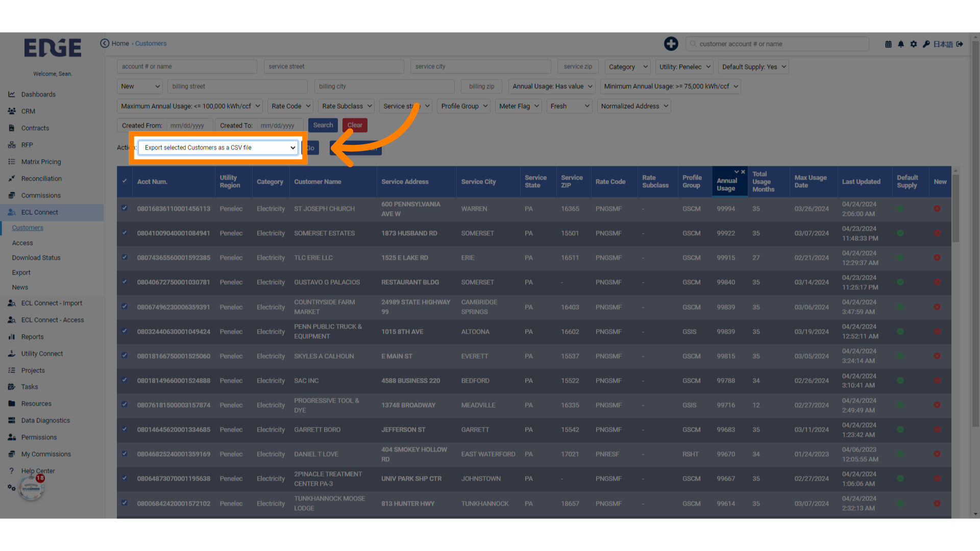Screen dimensions: 980x551
Task: Open the Default Supply: Yes dropdown
Action: pyautogui.click(x=754, y=67)
